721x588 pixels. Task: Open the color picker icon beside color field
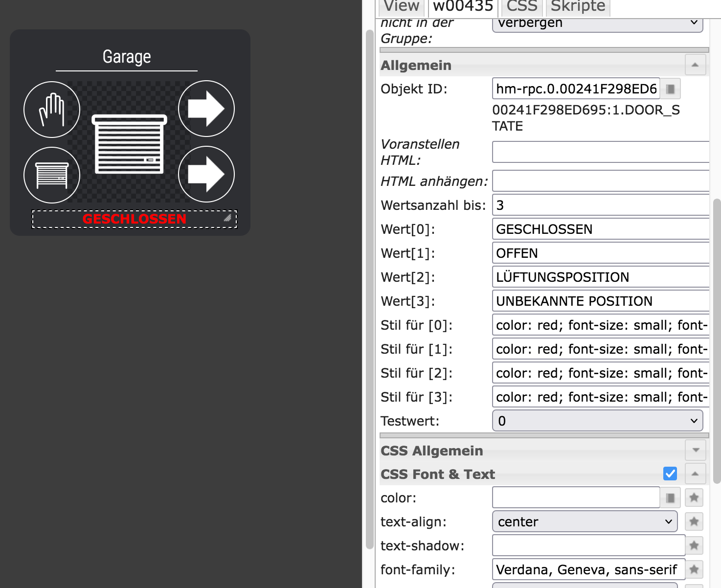[x=671, y=498]
